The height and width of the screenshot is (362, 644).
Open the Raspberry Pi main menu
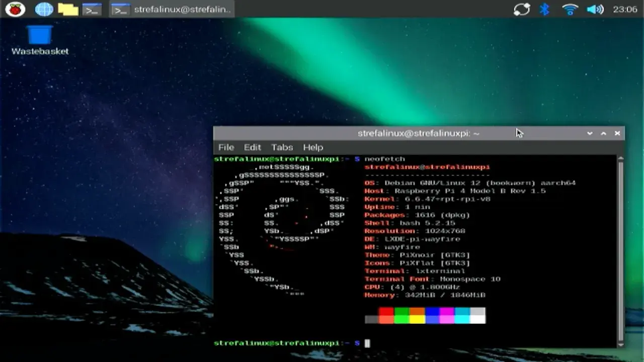tap(15, 9)
